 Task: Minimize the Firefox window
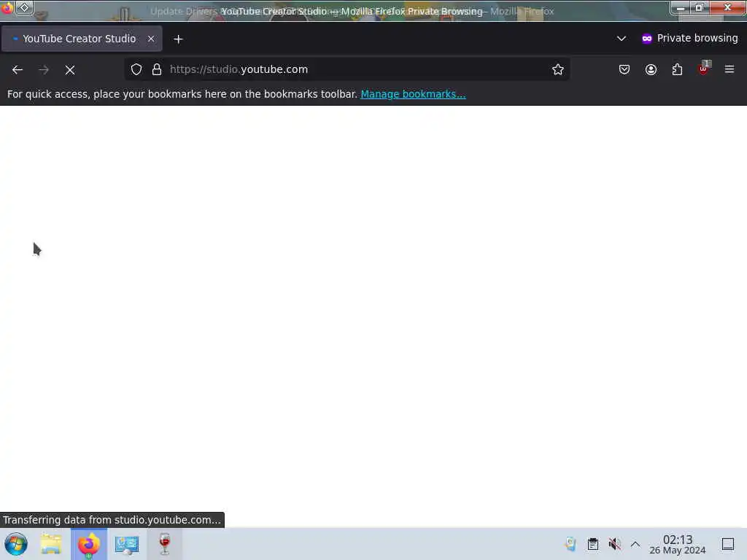[681, 8]
